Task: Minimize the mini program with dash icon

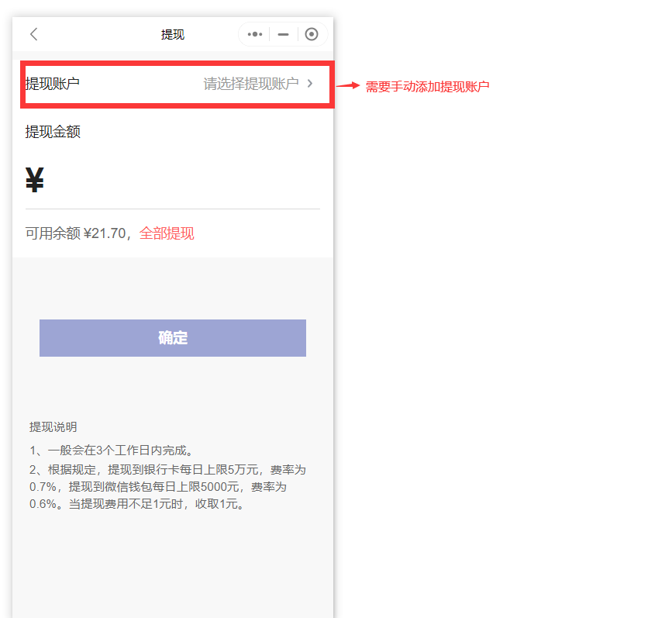Action: 283,34
